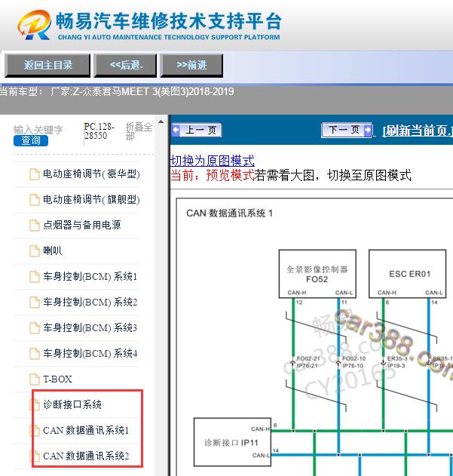Click the 返回主目录 button
Image resolution: width=453 pixels, height=476 pixels.
click(47, 65)
